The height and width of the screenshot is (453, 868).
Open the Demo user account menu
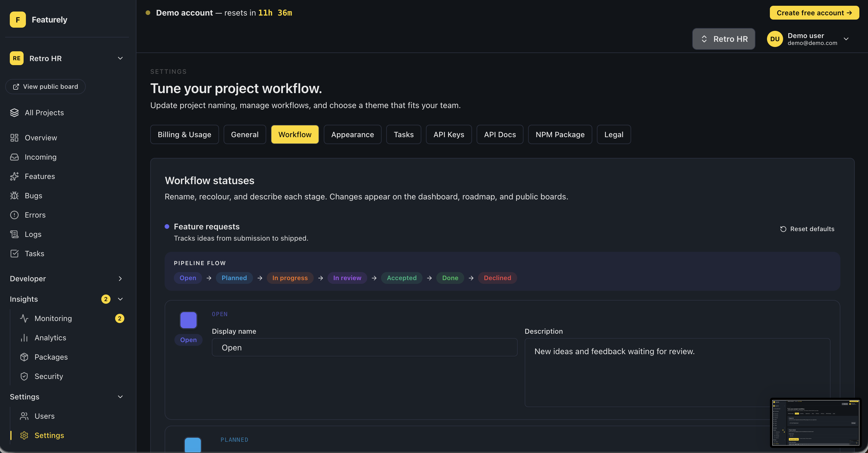tap(846, 39)
